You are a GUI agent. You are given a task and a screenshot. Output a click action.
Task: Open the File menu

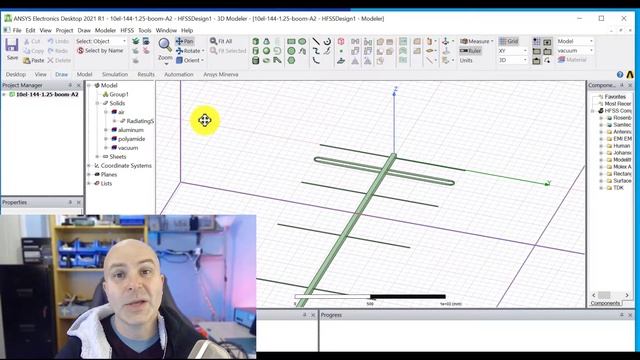17,30
